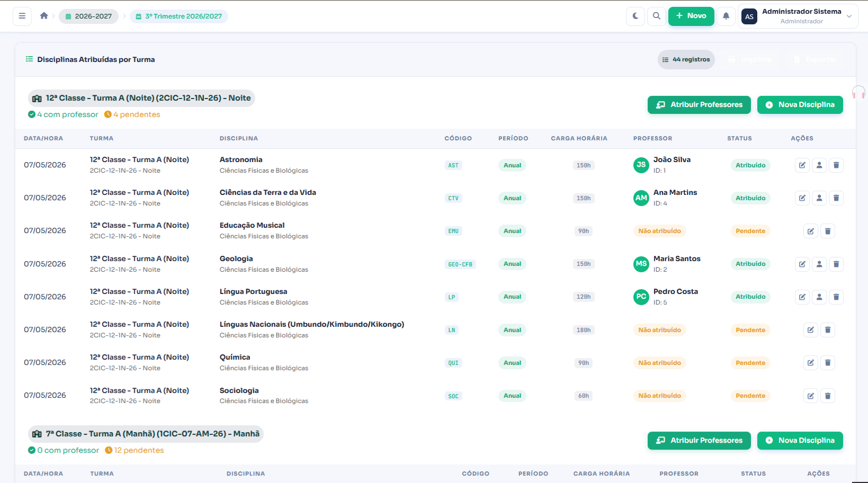Click 4 pendentes counter
Screen dimensions: 868x483
[x=132, y=115]
